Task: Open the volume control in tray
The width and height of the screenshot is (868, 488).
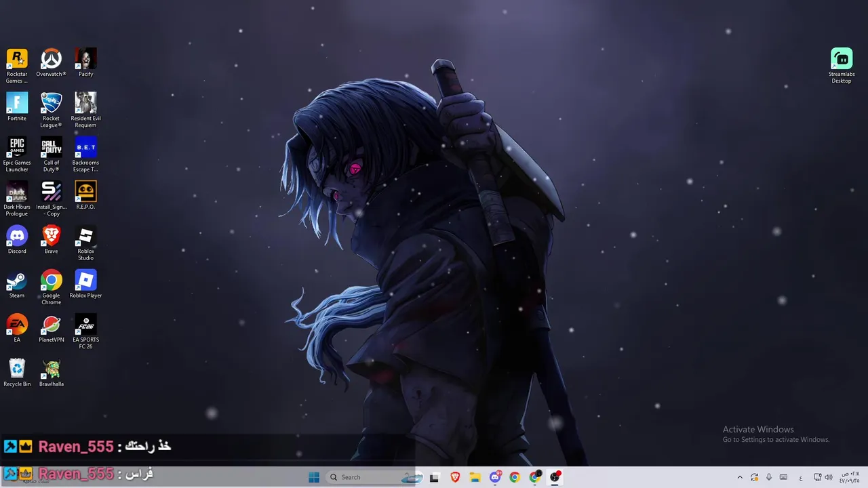Action: [x=829, y=477]
